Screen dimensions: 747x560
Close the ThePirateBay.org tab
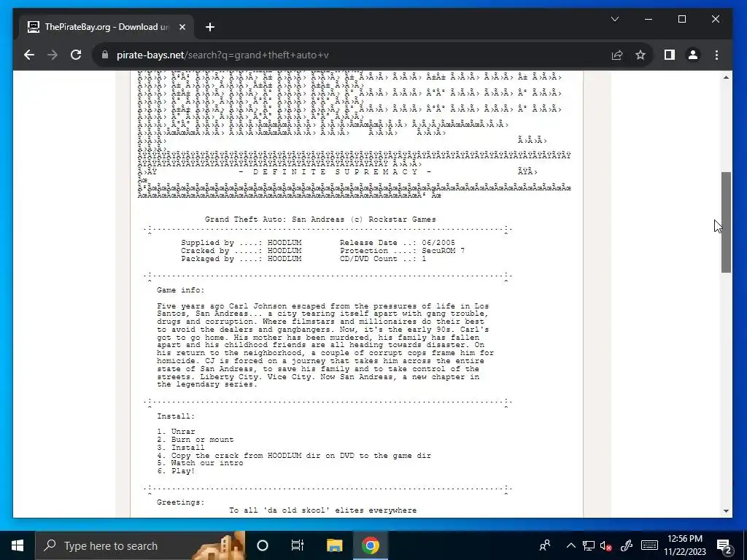pyautogui.click(x=182, y=27)
